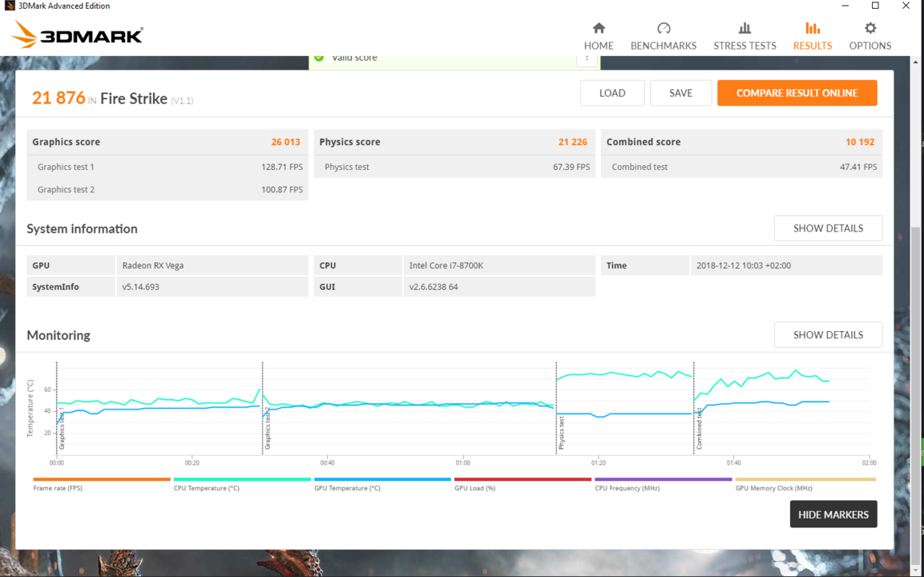Click Physics score value 21 226
Viewport: 924px width, 577px height.
pyautogui.click(x=573, y=142)
